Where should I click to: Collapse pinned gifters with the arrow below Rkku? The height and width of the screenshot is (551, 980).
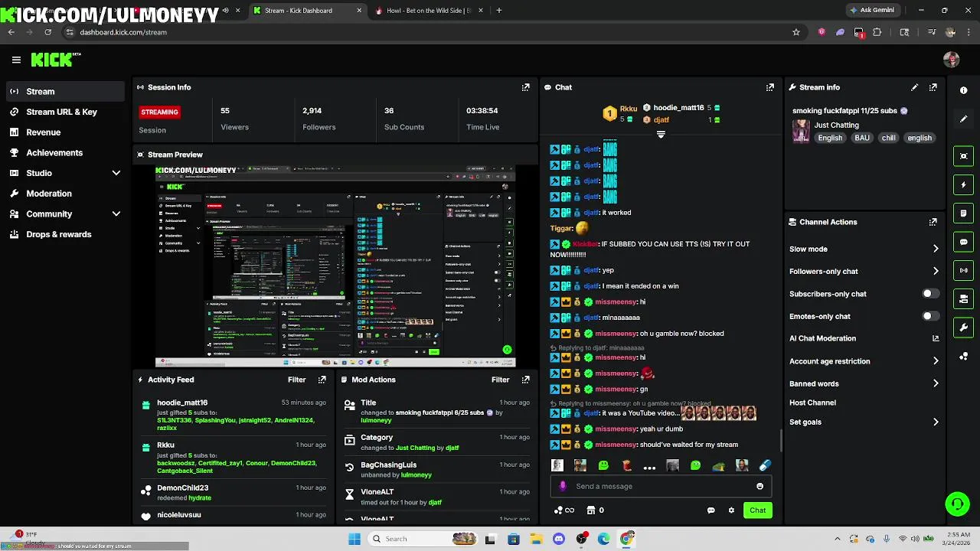click(661, 135)
